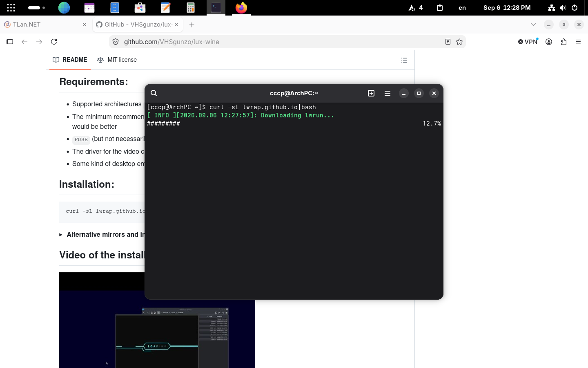Minimize the browser window

coord(549,25)
